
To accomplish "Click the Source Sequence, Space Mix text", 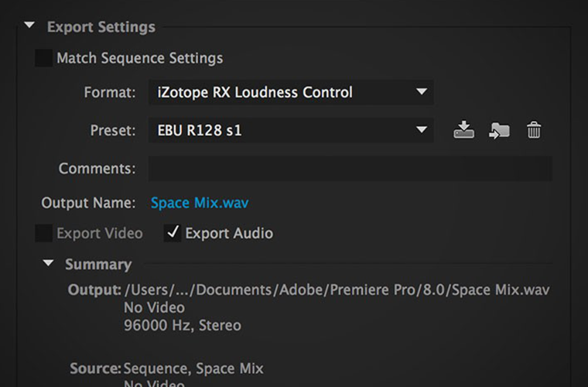I will tap(166, 368).
